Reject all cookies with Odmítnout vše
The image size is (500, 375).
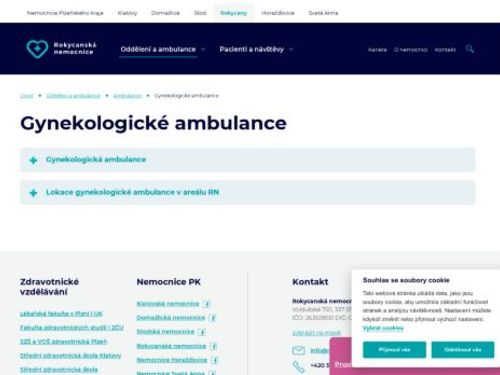point(463,350)
